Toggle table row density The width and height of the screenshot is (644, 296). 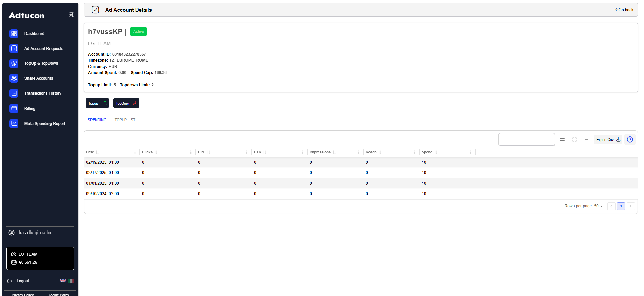point(562,140)
